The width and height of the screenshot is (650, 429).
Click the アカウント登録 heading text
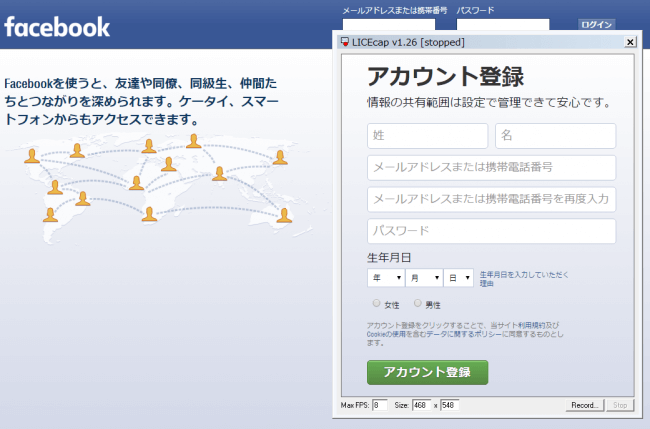coord(446,77)
